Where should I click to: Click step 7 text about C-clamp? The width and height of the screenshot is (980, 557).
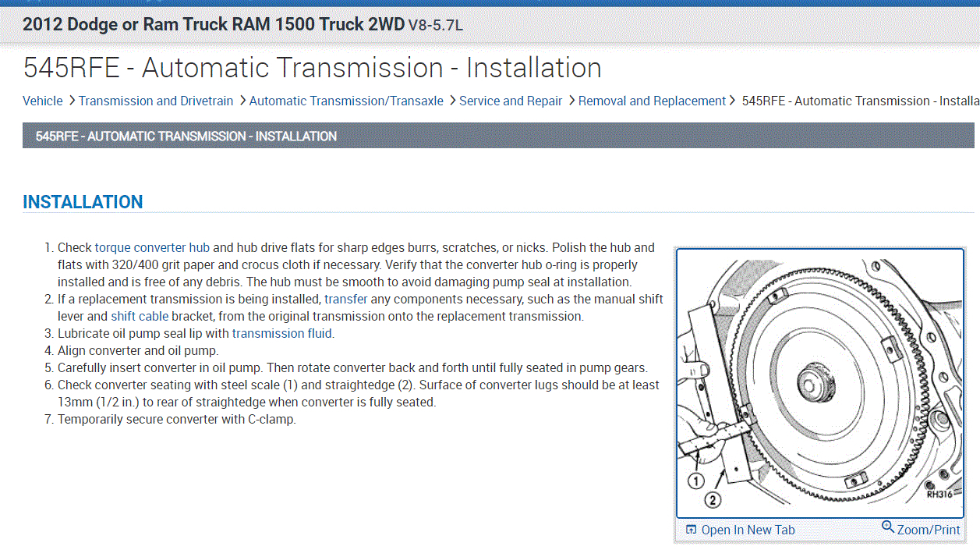click(177, 419)
